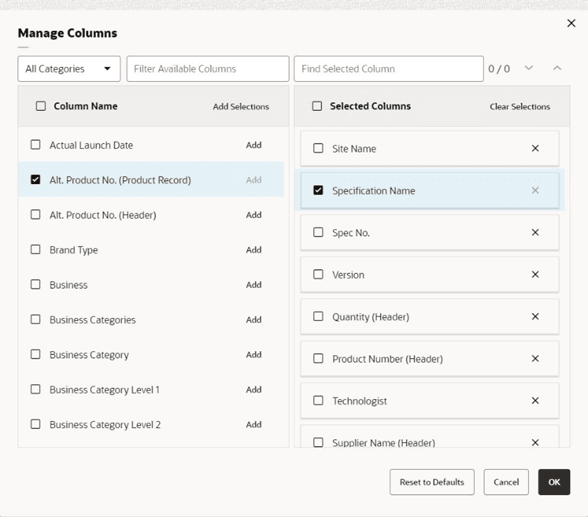
Task: Focus the Find Selected Column field
Action: pyautogui.click(x=388, y=69)
